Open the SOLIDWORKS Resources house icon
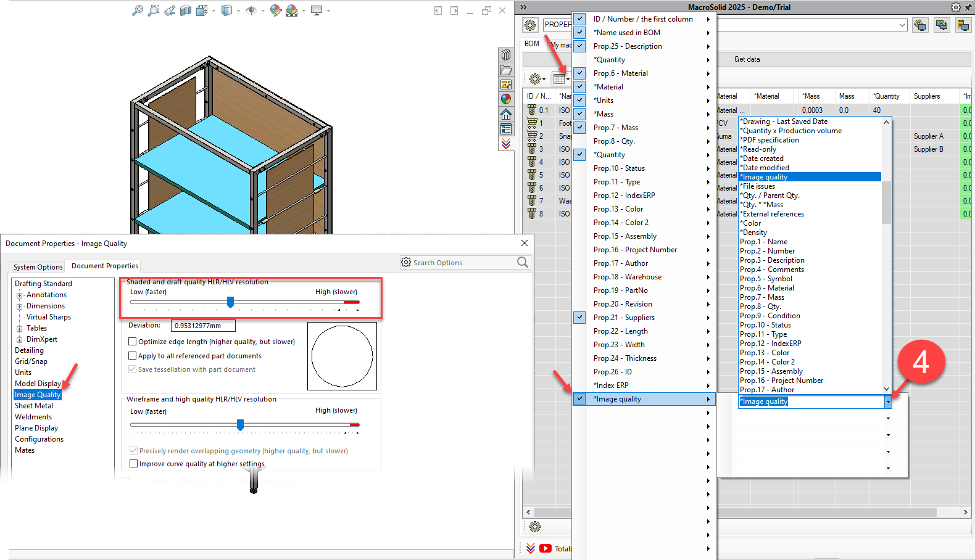Screen dimensions: 975x560 pyautogui.click(x=506, y=114)
